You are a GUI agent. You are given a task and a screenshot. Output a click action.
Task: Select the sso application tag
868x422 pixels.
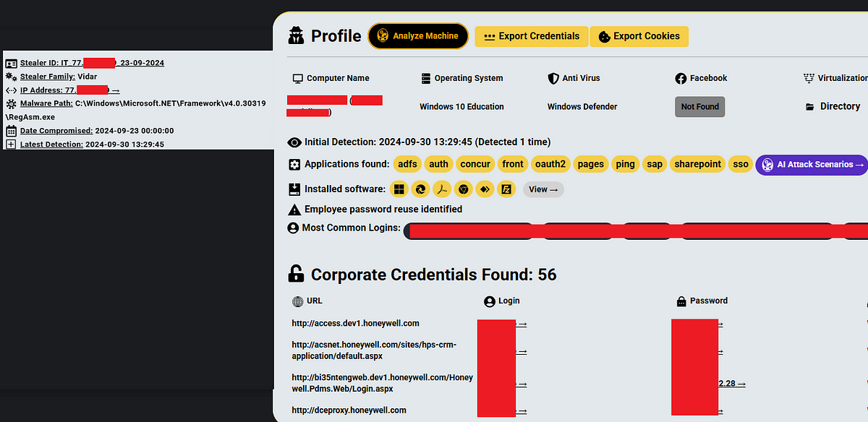pos(740,164)
